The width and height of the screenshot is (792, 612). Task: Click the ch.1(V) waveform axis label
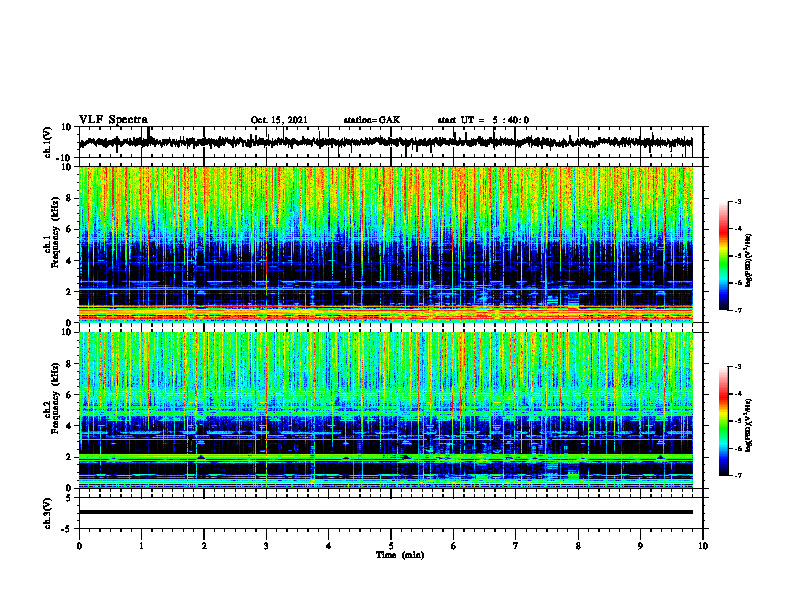pos(48,142)
